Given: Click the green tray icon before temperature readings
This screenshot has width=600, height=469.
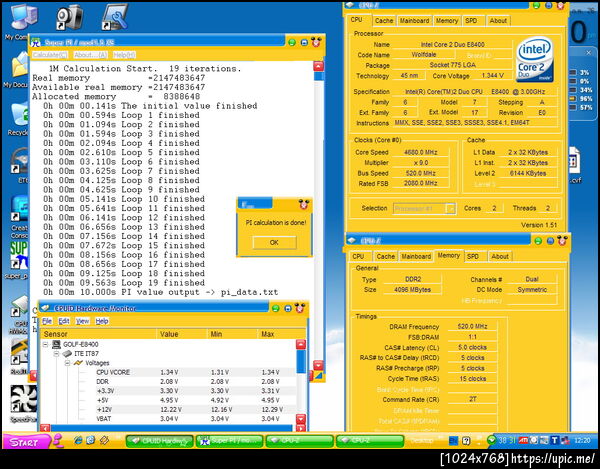Looking at the screenshot, I should [492, 440].
